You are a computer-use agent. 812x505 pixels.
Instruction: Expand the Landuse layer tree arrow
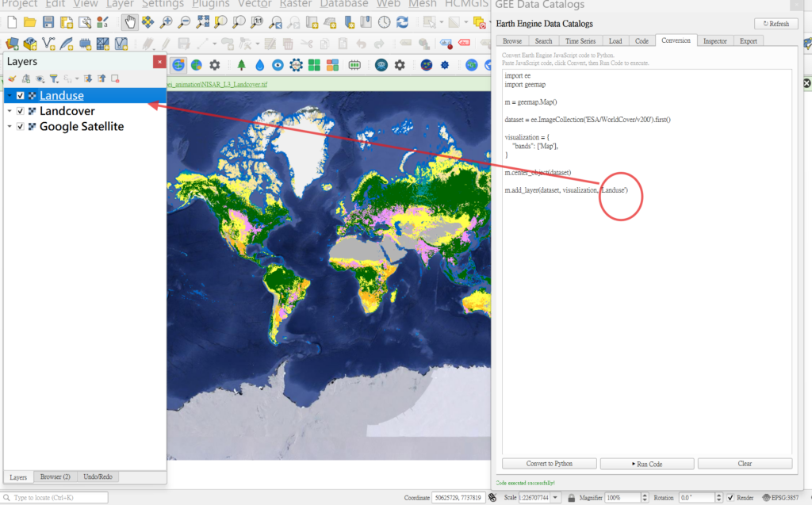point(10,96)
